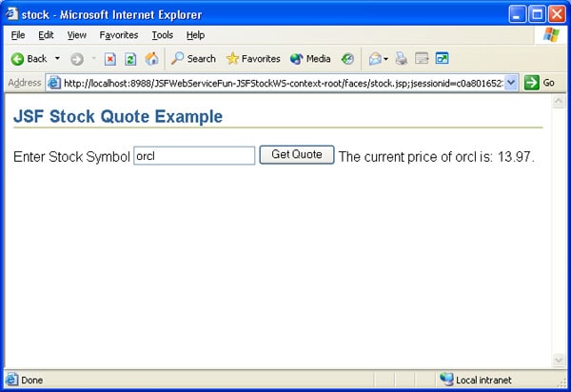Expand the address bar dropdown arrow
571x392 pixels.
coord(511,83)
